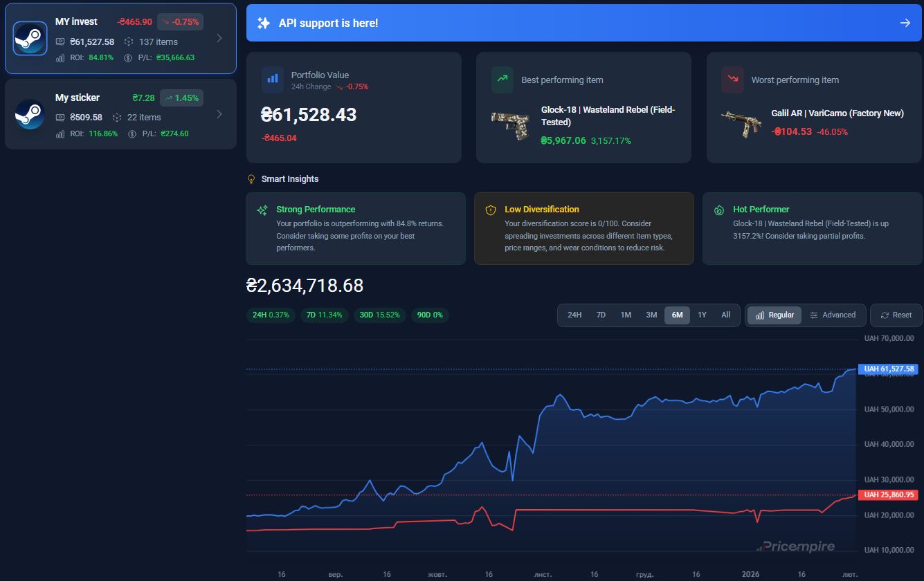
Task: Click the Smart Insights lightbulb icon
Action: tap(252, 179)
